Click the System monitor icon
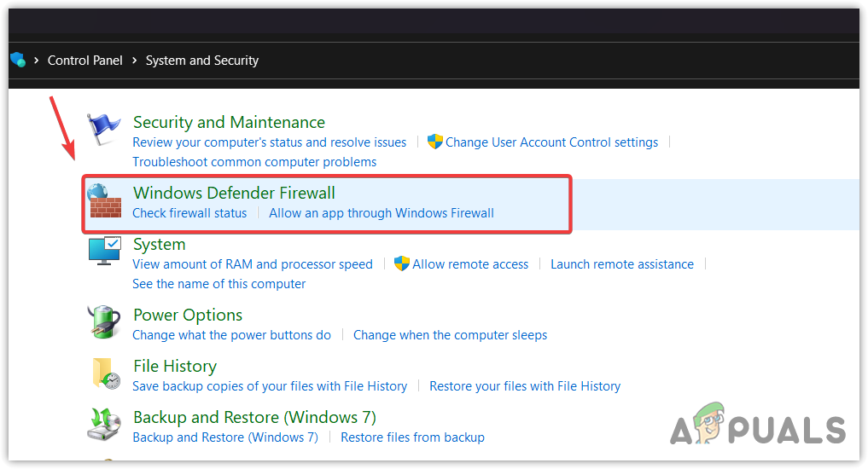 [x=105, y=252]
